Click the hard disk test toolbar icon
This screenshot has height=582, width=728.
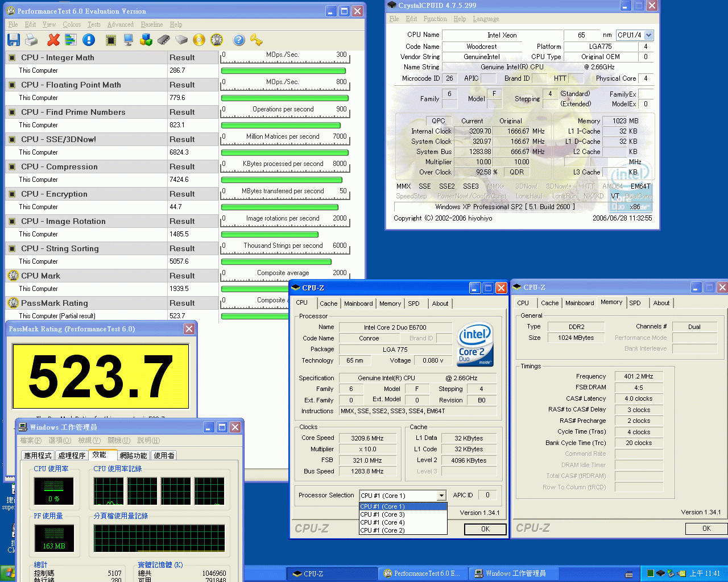181,40
